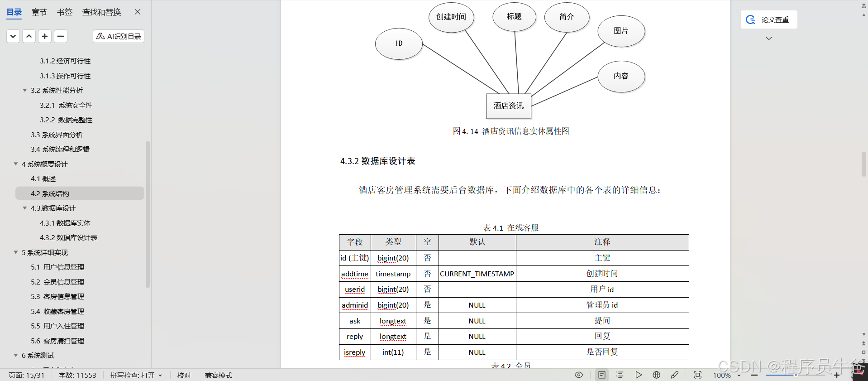Click the 酒店资讯 entity box in diagram

[508, 106]
